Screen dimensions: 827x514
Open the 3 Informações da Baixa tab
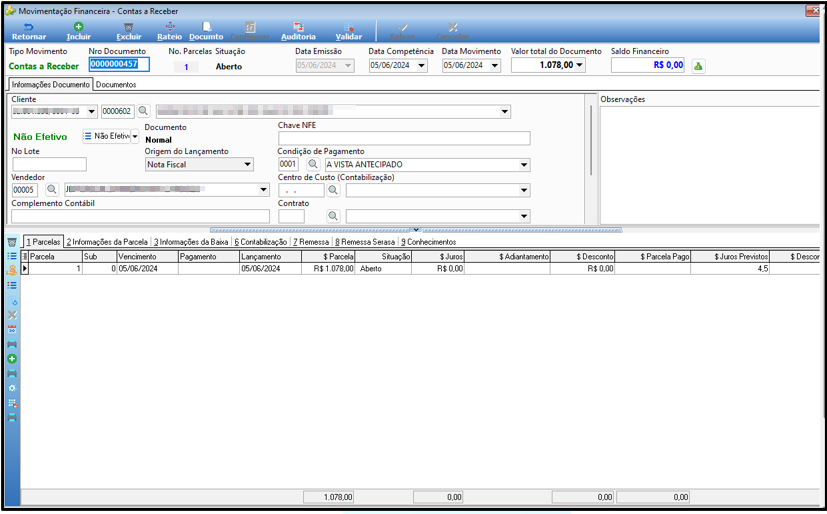[x=191, y=242]
